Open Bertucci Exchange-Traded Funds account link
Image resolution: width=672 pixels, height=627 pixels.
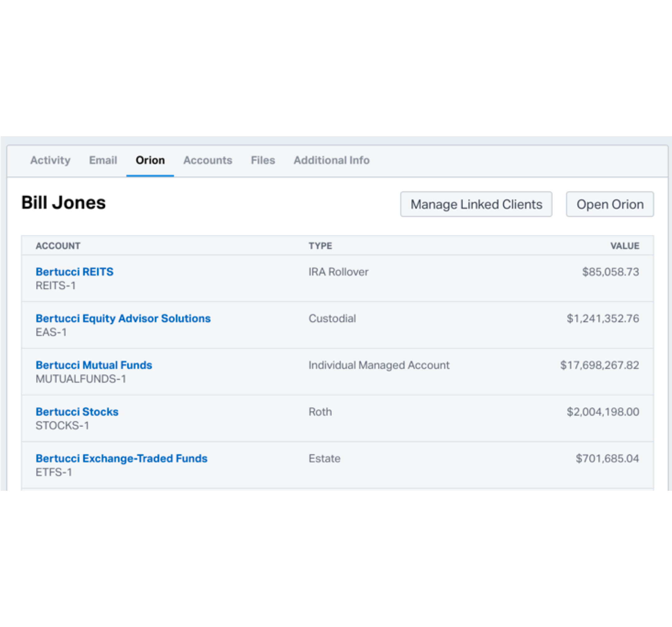pyautogui.click(x=122, y=458)
